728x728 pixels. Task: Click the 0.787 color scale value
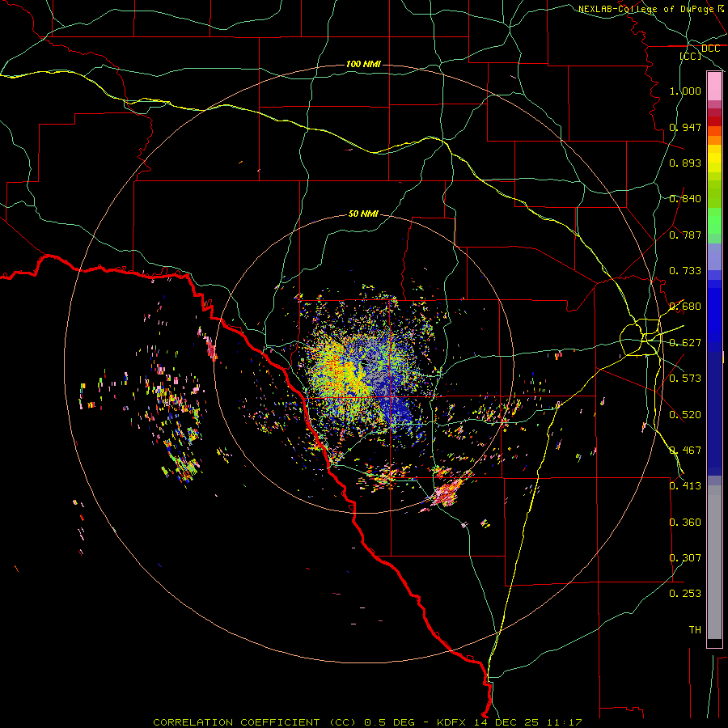pos(685,235)
